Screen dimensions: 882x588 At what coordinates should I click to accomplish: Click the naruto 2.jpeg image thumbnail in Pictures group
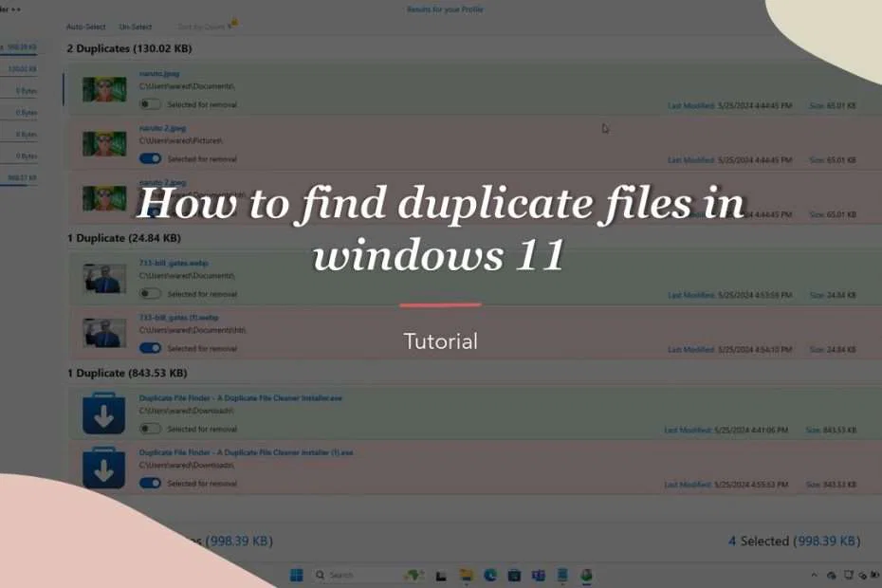102,142
